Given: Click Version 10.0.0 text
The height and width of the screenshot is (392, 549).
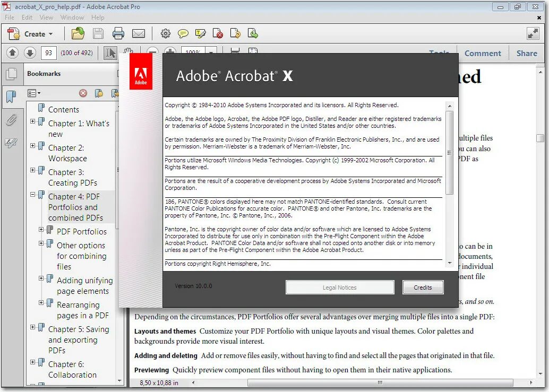Looking at the screenshot, I should (193, 286).
